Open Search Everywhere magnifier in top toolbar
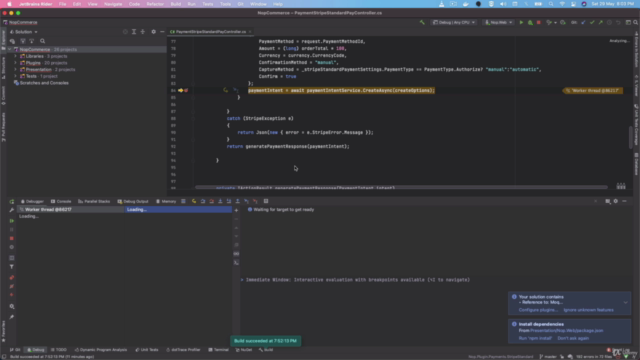Image resolution: width=640 pixels, height=360 pixels. [x=635, y=22]
